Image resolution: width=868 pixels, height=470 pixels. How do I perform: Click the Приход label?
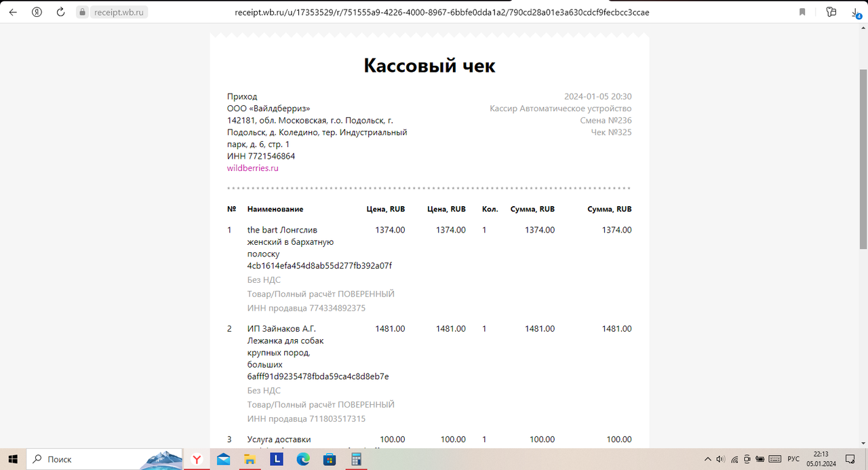pos(242,96)
